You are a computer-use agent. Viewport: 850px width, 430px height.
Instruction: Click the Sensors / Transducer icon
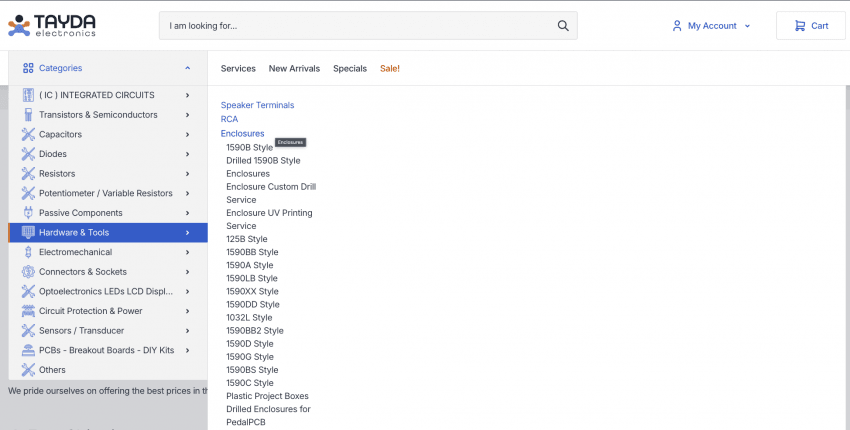pos(28,331)
